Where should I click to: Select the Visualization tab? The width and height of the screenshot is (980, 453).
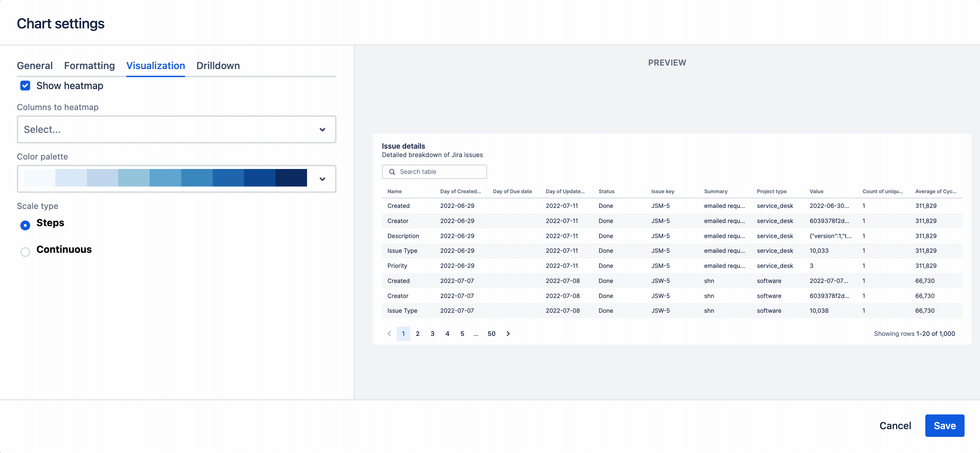(155, 66)
